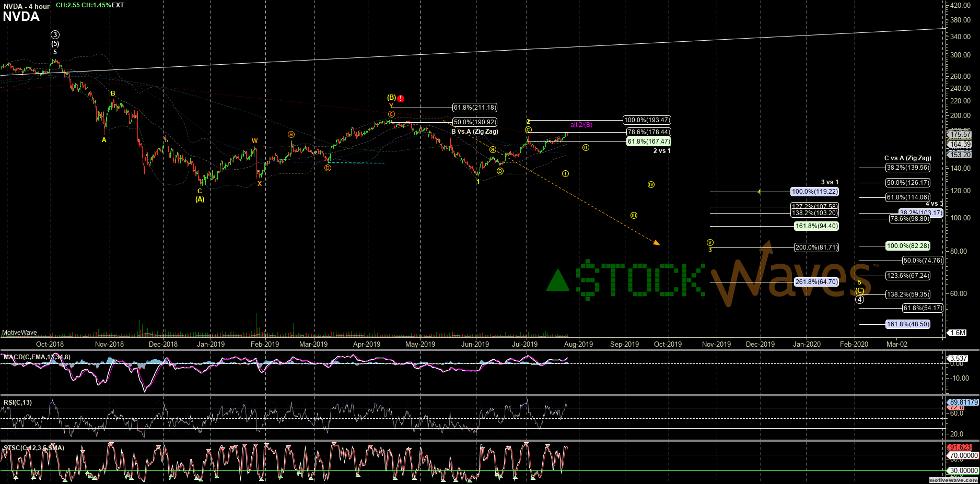
Task: Click the 175.57 current price tag
Action: click(x=960, y=134)
